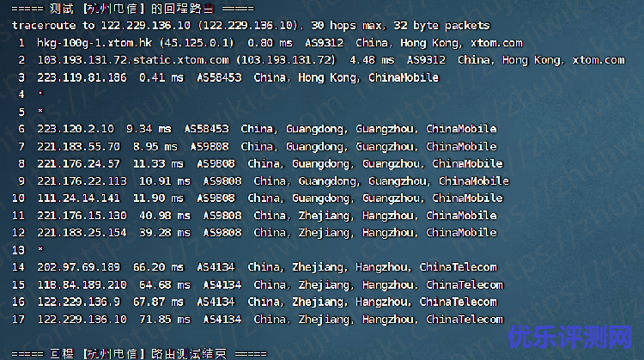Select latency 9.34 ms in hop 6
This screenshot has height=360, width=644.
(x=149, y=129)
